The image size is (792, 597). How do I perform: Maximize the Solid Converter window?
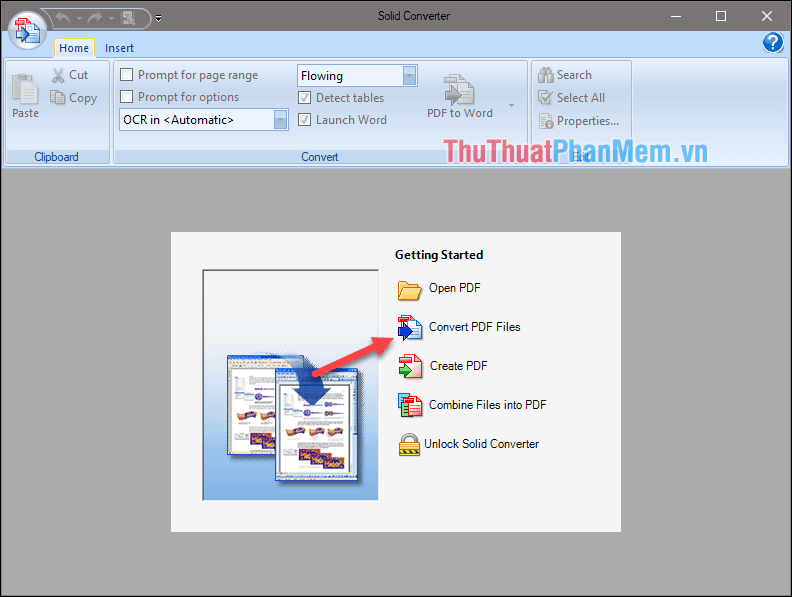(721, 16)
